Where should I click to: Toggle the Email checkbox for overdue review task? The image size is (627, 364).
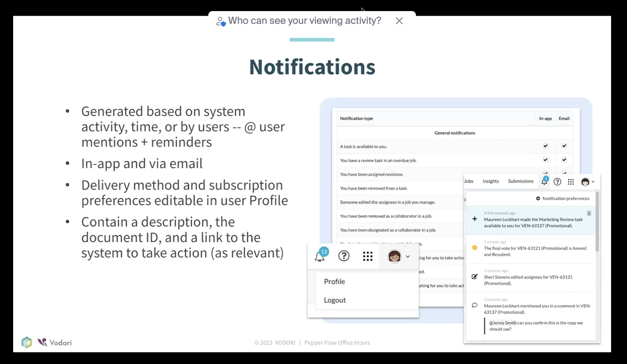pos(564,160)
